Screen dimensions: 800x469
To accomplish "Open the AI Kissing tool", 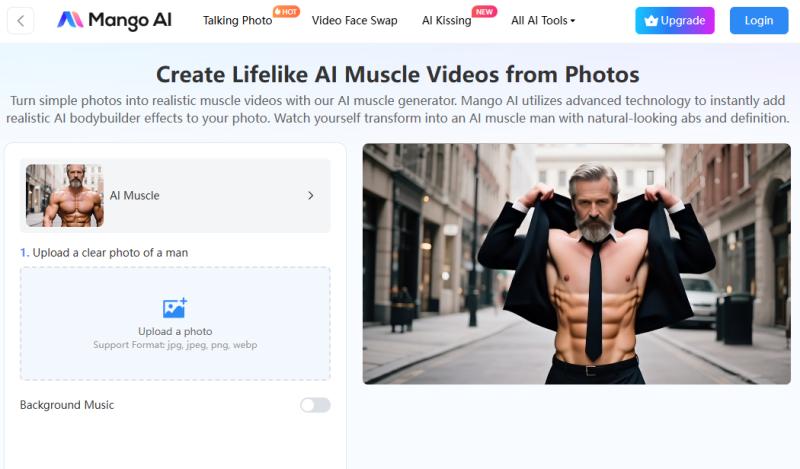I will (x=446, y=21).
